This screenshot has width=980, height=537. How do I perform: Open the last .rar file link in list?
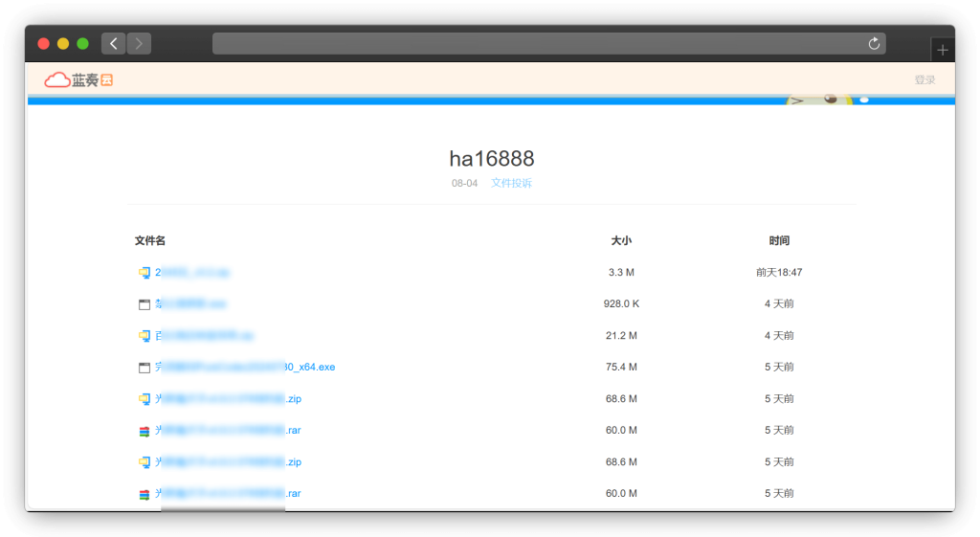tap(230, 493)
